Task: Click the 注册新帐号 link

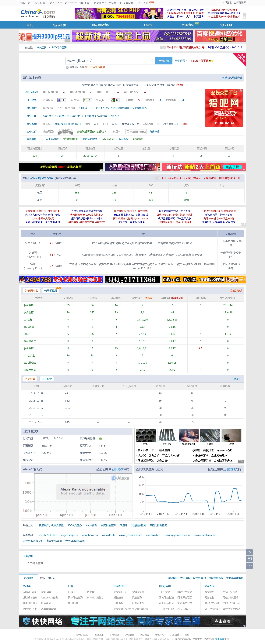Action: tap(240, 2)
